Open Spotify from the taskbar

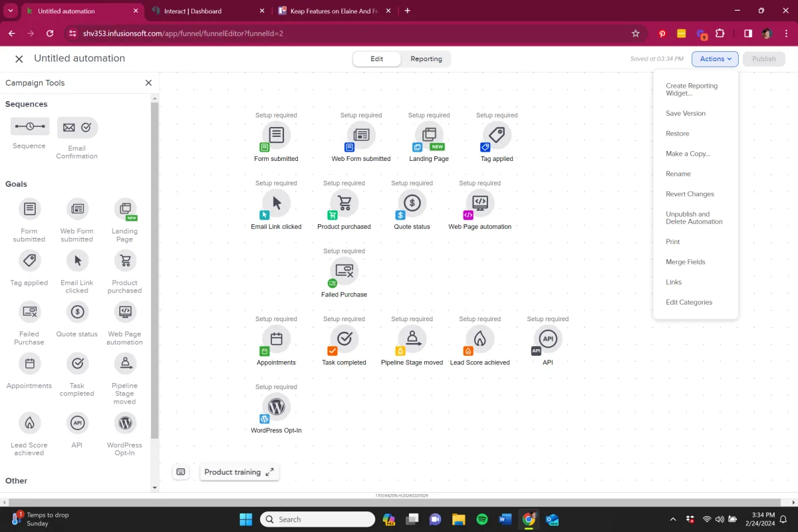click(x=482, y=519)
